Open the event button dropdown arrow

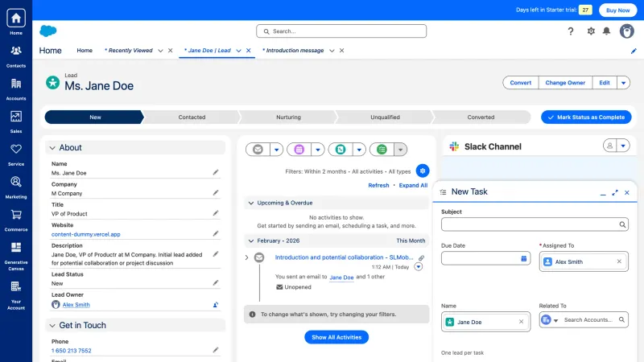pos(318,150)
